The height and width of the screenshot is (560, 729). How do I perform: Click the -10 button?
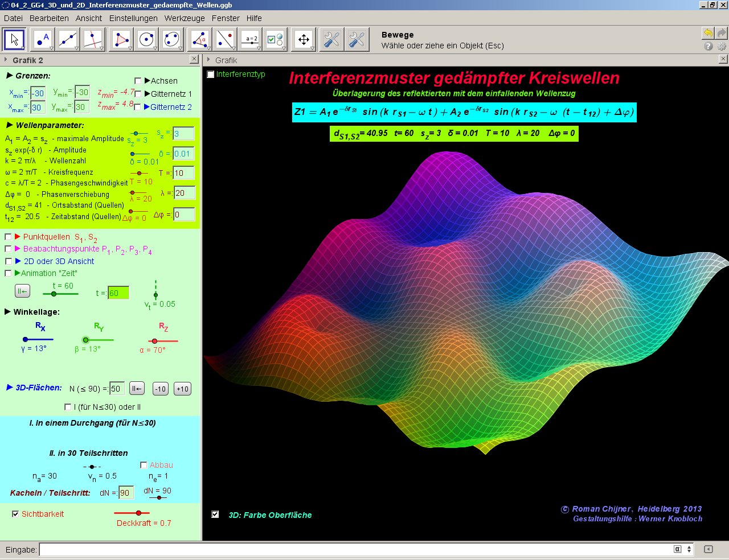click(161, 389)
